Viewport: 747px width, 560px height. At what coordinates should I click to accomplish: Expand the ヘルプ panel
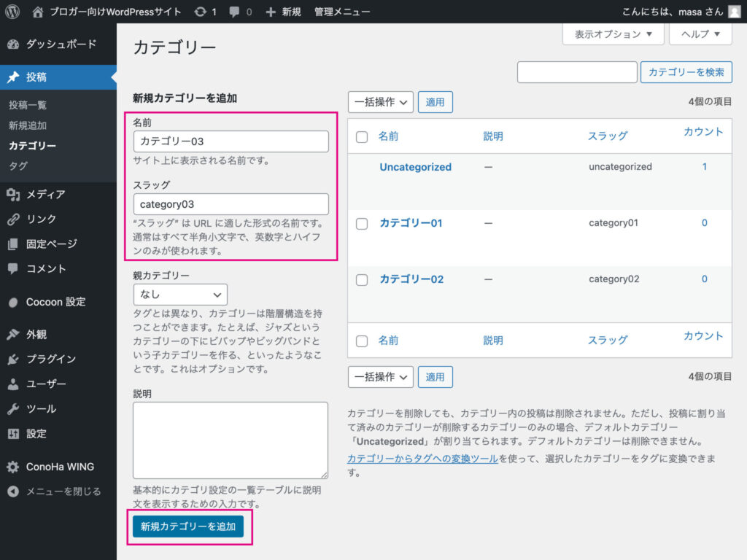tap(700, 34)
